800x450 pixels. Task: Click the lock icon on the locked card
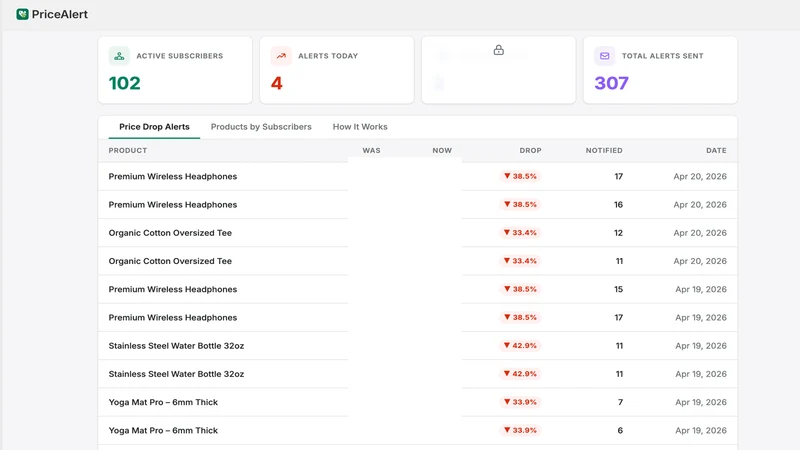[x=498, y=50]
